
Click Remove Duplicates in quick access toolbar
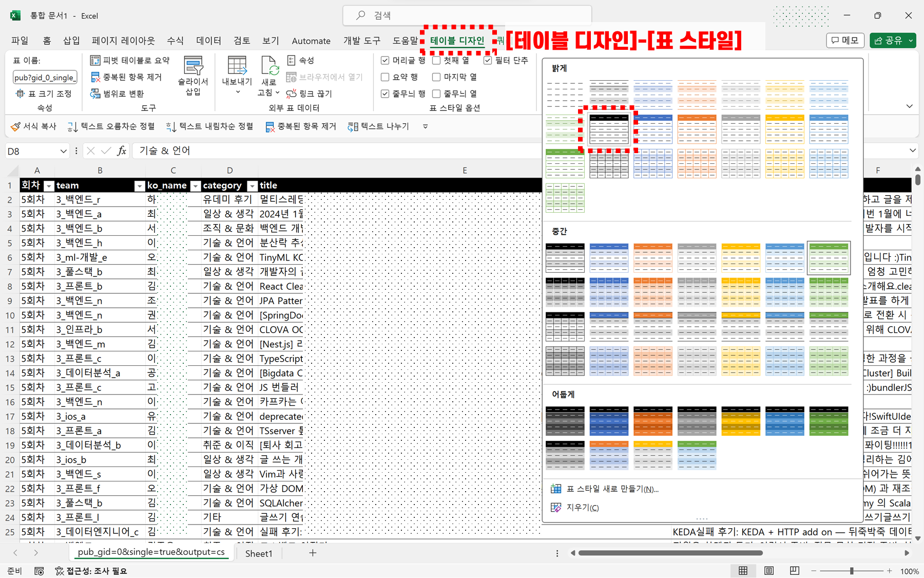(x=300, y=126)
